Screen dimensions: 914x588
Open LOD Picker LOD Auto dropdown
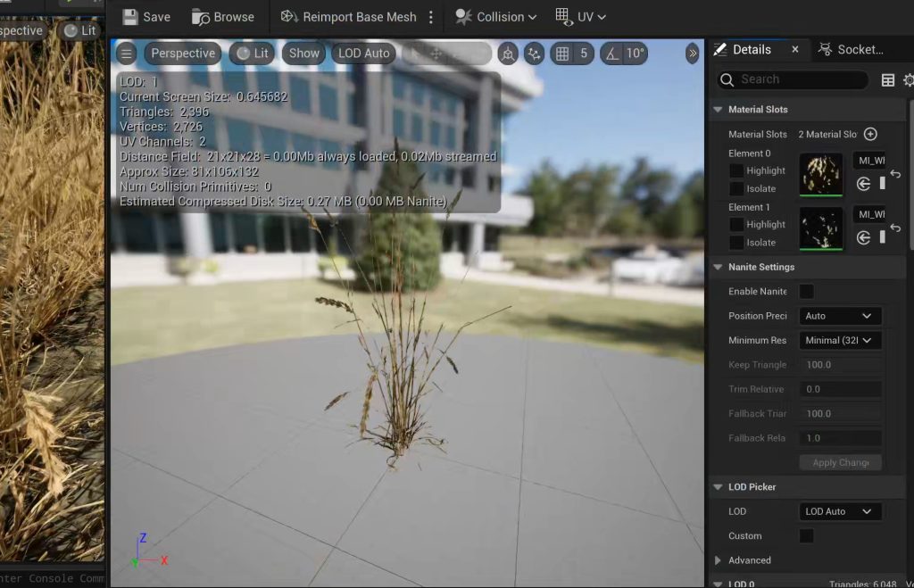coord(839,511)
